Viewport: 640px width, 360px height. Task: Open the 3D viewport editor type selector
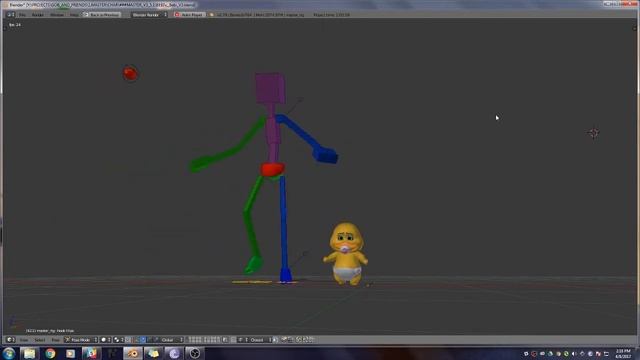click(x=11, y=340)
